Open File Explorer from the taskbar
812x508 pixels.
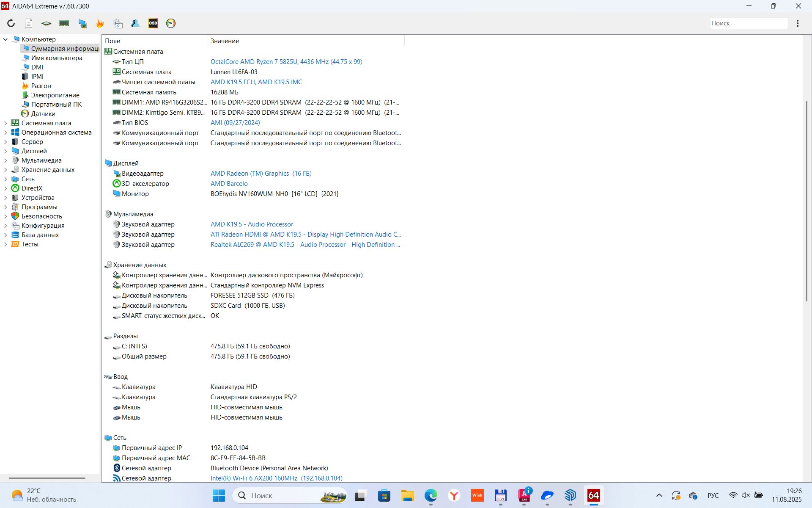pyautogui.click(x=408, y=495)
